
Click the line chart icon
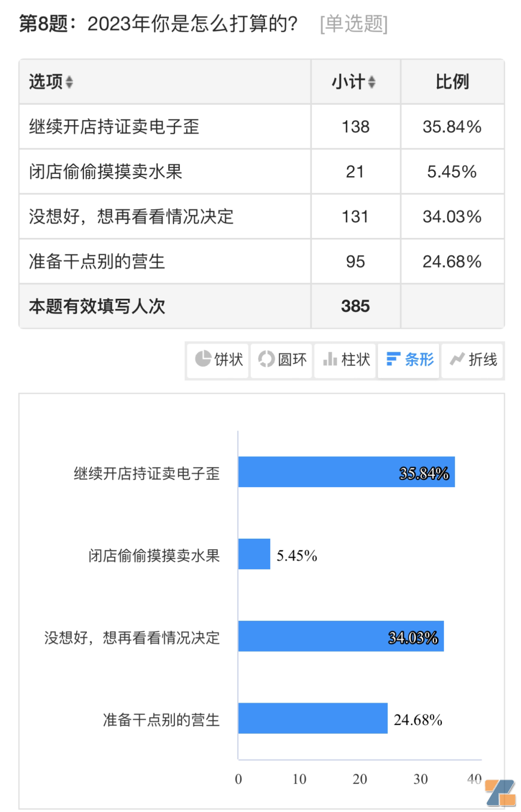coord(457,359)
